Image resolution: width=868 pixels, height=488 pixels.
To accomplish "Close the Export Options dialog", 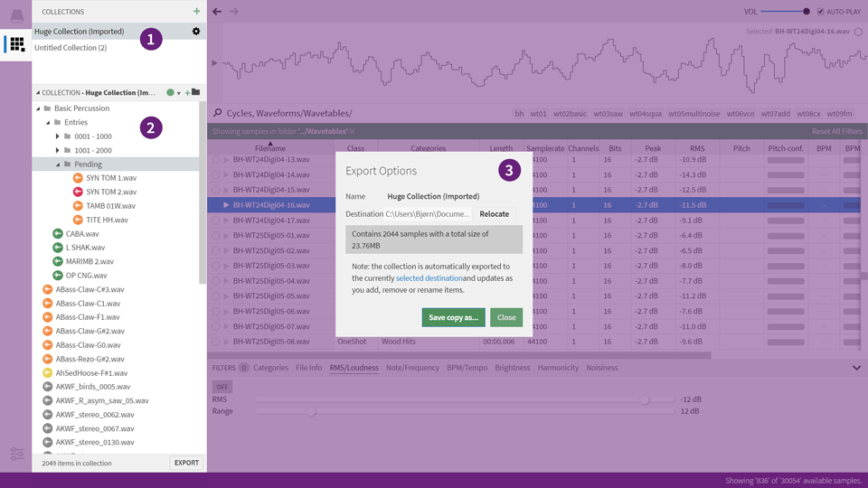I will click(x=506, y=317).
